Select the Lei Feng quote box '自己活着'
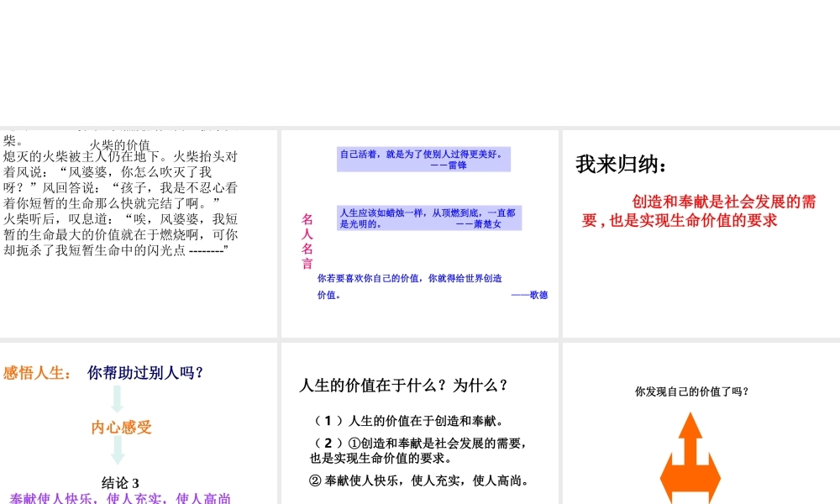Viewport: 840px width, 504px height. pos(423,159)
